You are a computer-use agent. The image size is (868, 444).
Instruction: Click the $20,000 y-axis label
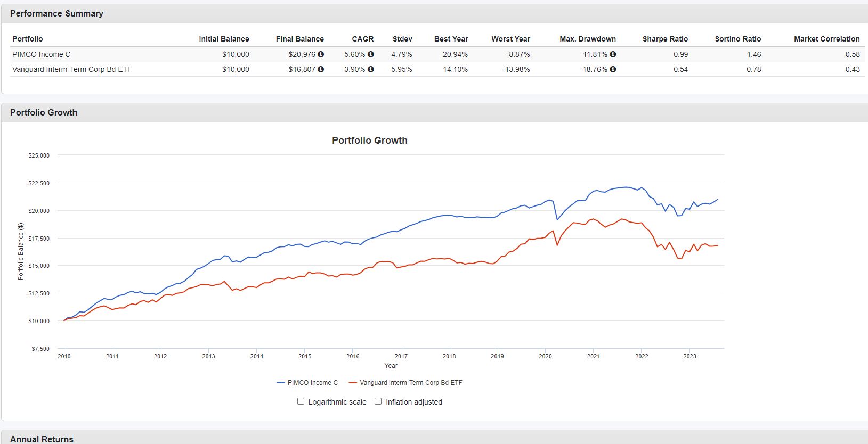[x=39, y=211]
